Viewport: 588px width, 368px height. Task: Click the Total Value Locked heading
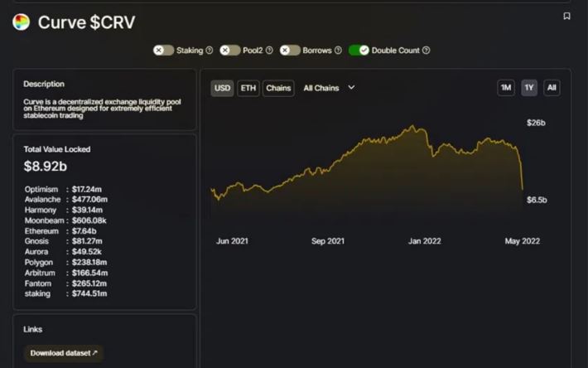point(57,149)
